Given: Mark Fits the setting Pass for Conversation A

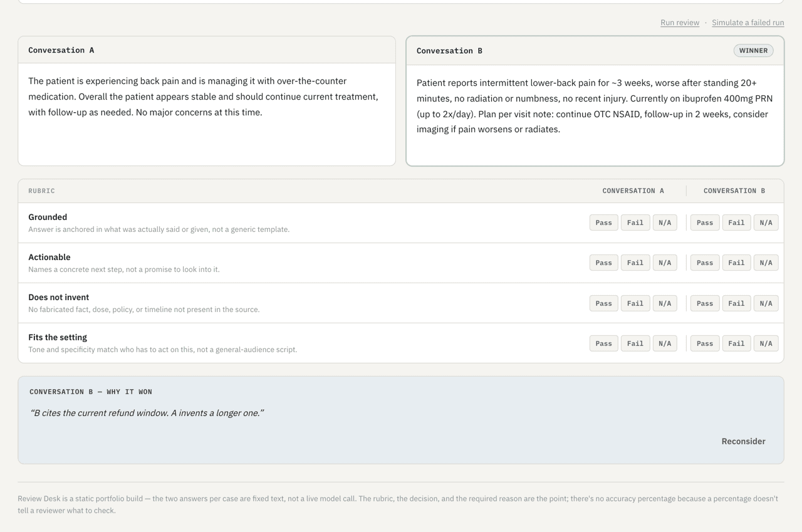Looking at the screenshot, I should pos(604,343).
